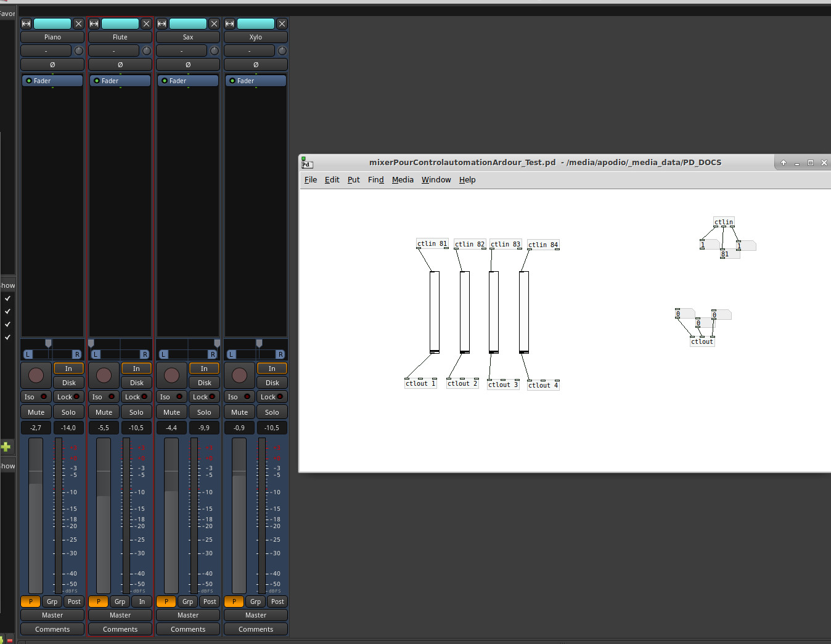Open the Xylo Grp group dropdown
The image size is (831, 644).
pyautogui.click(x=255, y=601)
